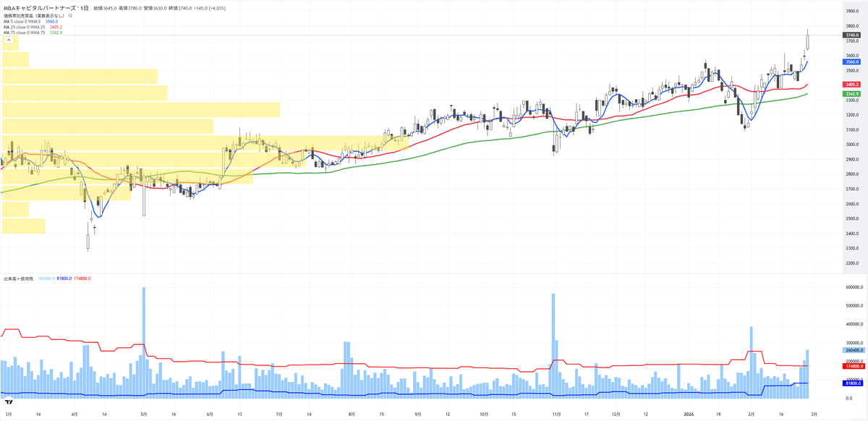Click the 2026 year label on the time axis
The height and width of the screenshot is (421, 868).
coord(688,414)
